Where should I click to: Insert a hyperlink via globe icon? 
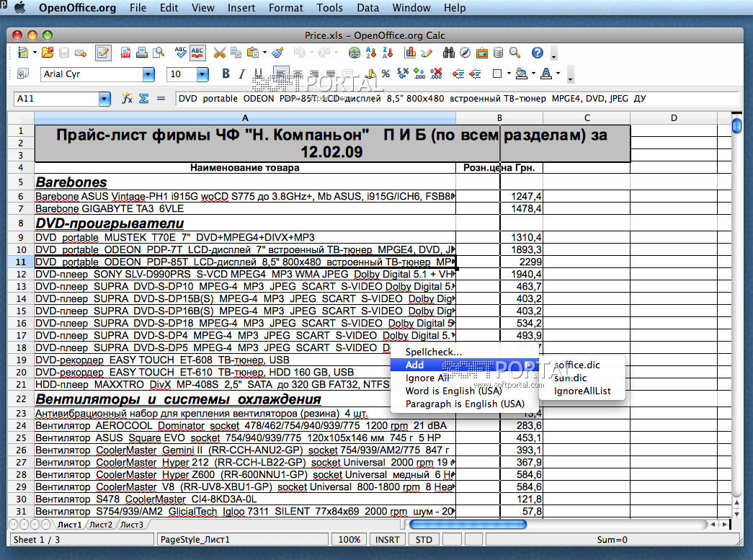[355, 53]
